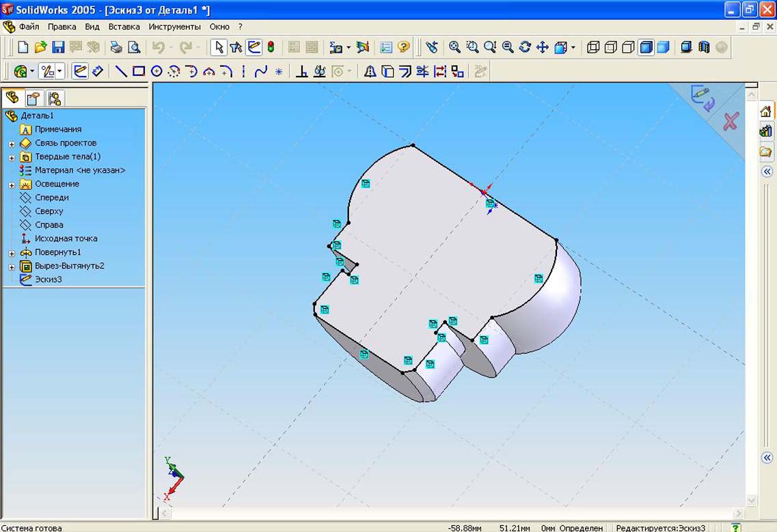Screen dimensions: 777x532
Task: Switch to Shaded With Edges display
Action: (x=646, y=47)
